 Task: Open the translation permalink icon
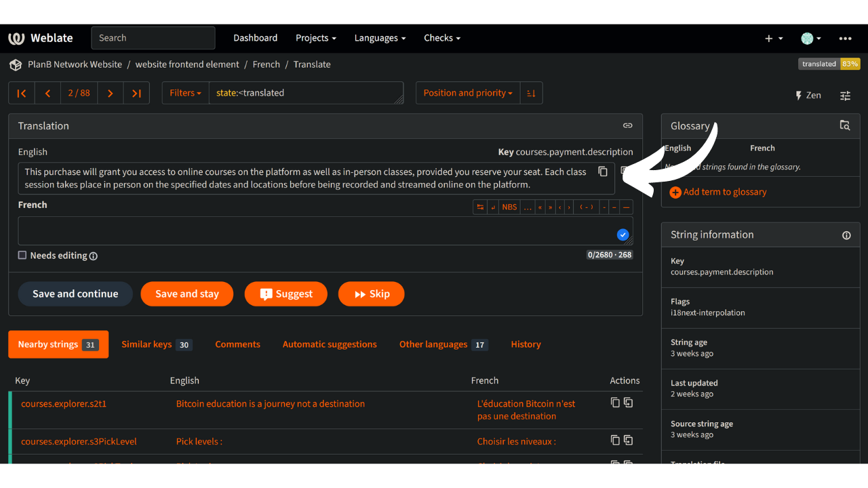pyautogui.click(x=628, y=125)
